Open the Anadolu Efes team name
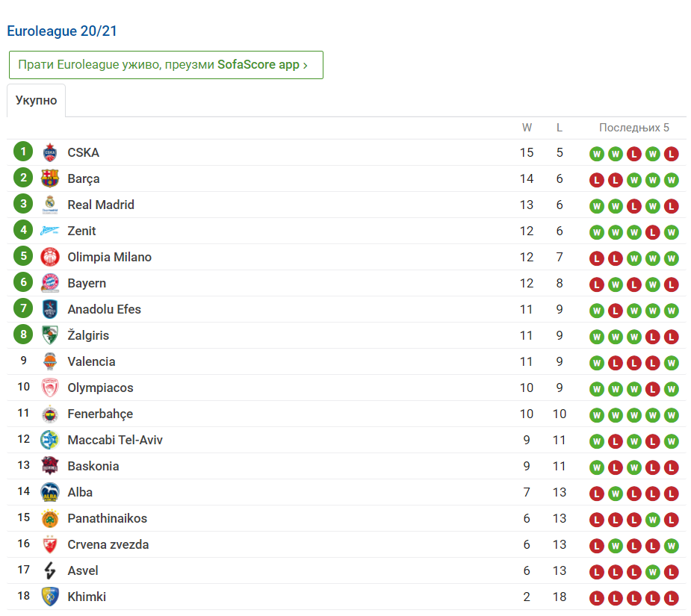691x616 pixels. (104, 309)
